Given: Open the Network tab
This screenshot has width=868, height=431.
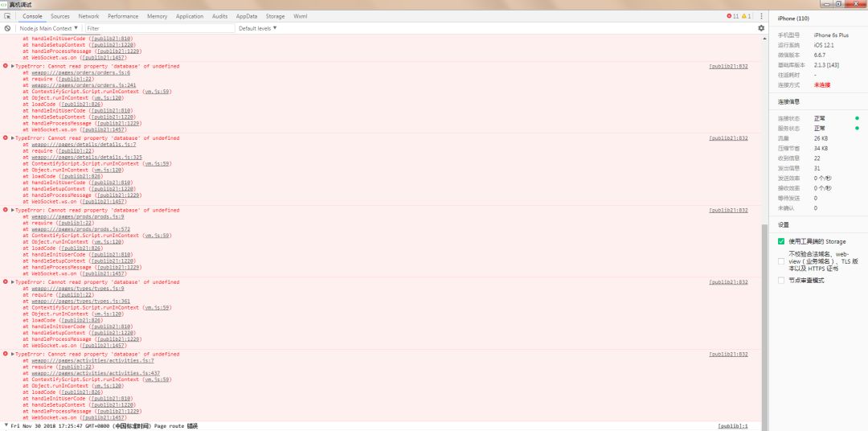Looking at the screenshot, I should (x=88, y=17).
